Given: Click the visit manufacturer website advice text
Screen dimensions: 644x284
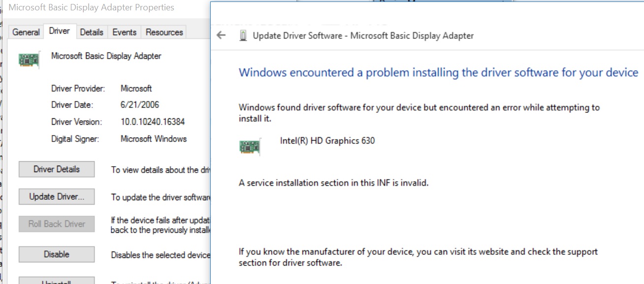Looking at the screenshot, I should click(x=419, y=257).
